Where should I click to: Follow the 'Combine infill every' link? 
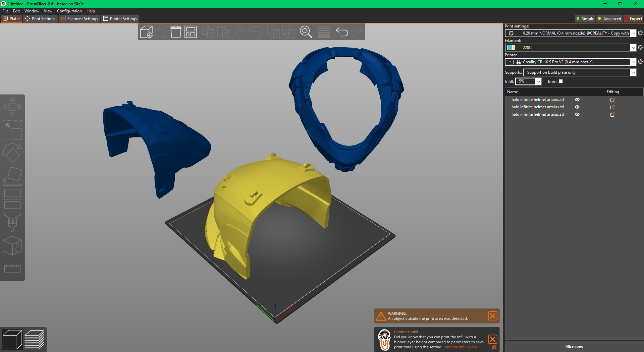[460, 347]
